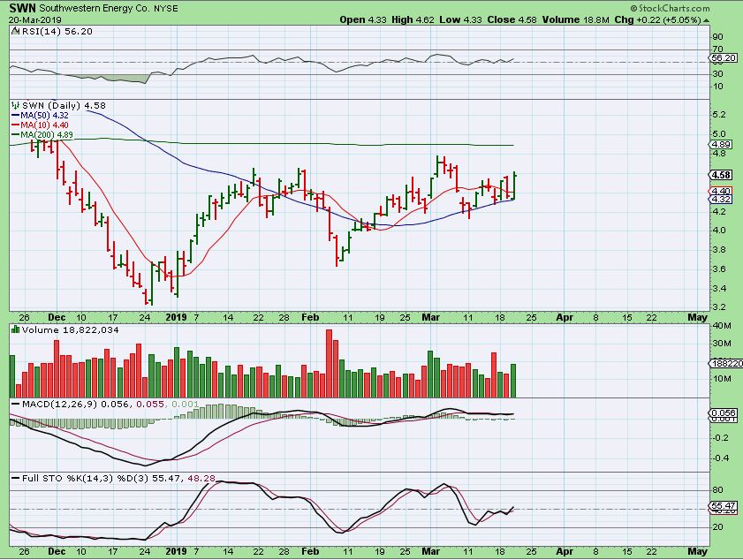Click the MACD 0.056 value tag on axis
The image size is (743, 560).
tap(724, 412)
